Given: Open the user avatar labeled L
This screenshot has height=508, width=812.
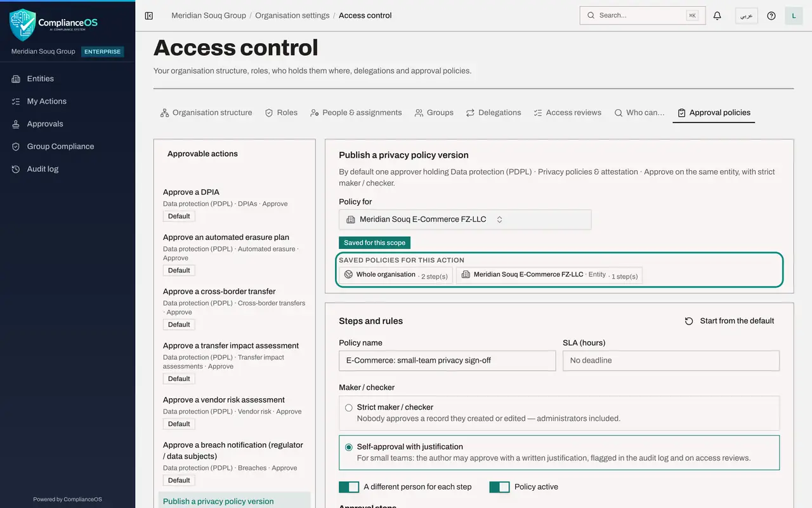Looking at the screenshot, I should pos(794,16).
